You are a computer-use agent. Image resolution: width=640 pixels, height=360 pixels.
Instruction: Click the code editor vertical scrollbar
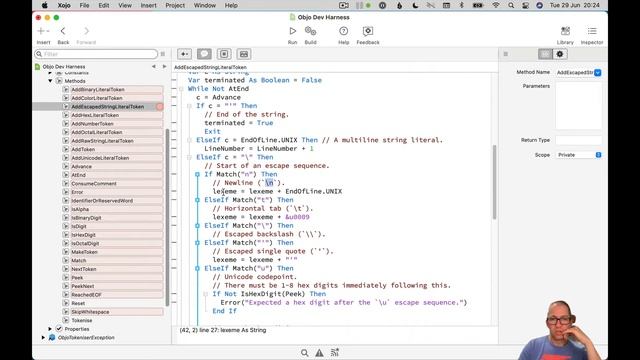(x=494, y=182)
